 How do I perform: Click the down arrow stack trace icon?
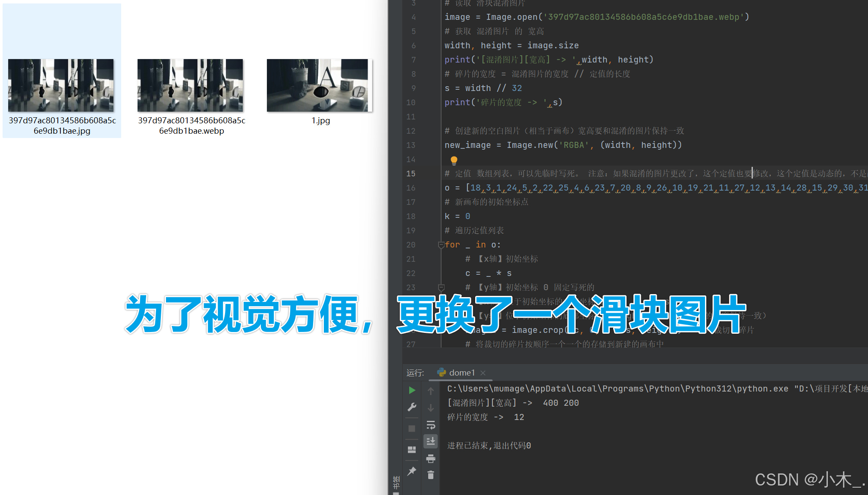tap(430, 408)
